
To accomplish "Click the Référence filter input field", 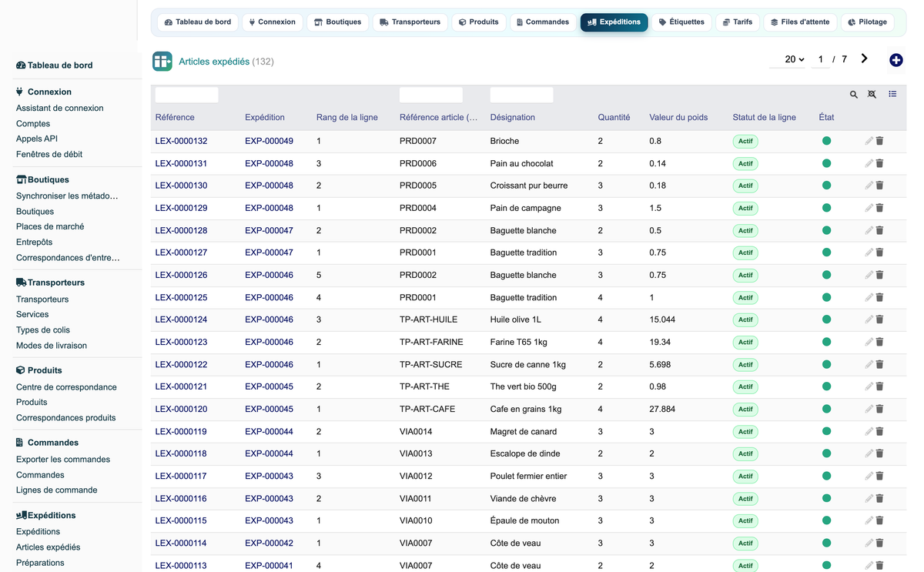I will [186, 95].
